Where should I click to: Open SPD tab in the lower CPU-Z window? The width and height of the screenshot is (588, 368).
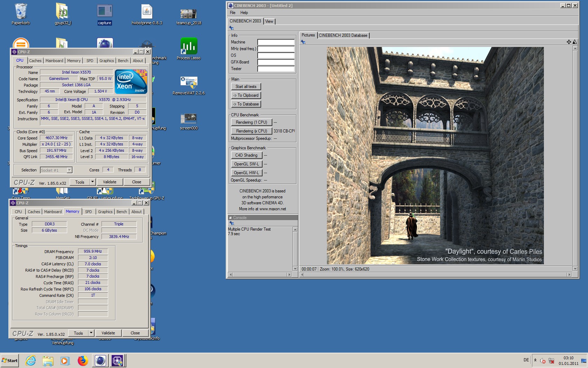[89, 212]
